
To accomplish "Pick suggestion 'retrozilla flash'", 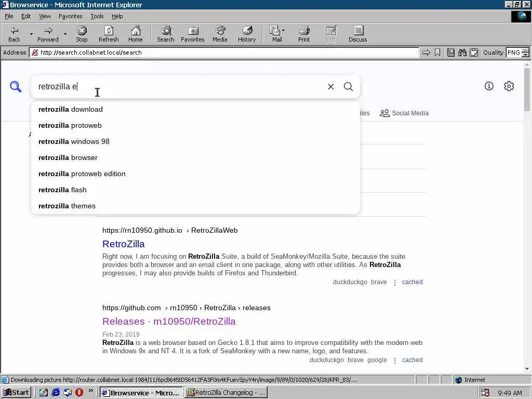I will 195,190.
